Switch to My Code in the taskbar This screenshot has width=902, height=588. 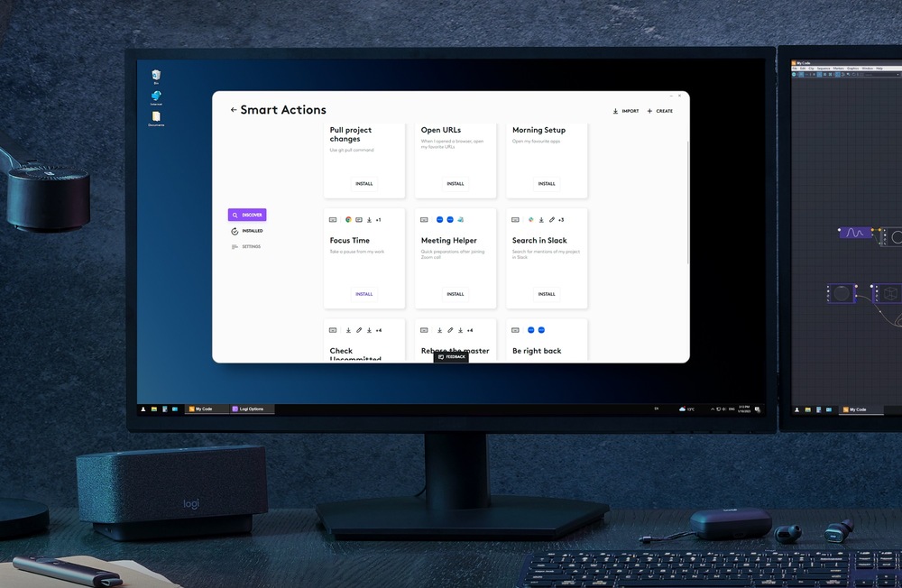[201, 409]
